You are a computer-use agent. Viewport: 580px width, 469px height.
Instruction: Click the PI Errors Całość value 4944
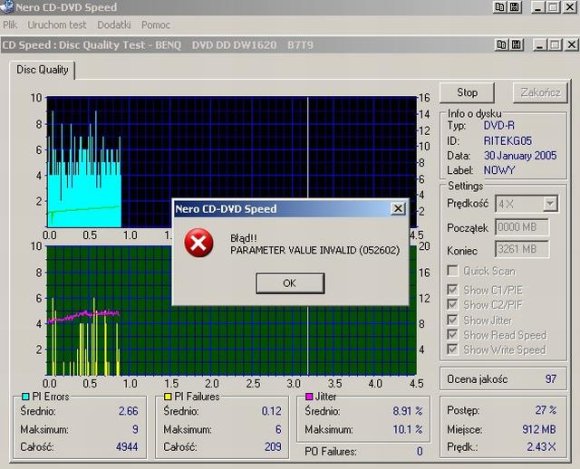click(x=127, y=447)
